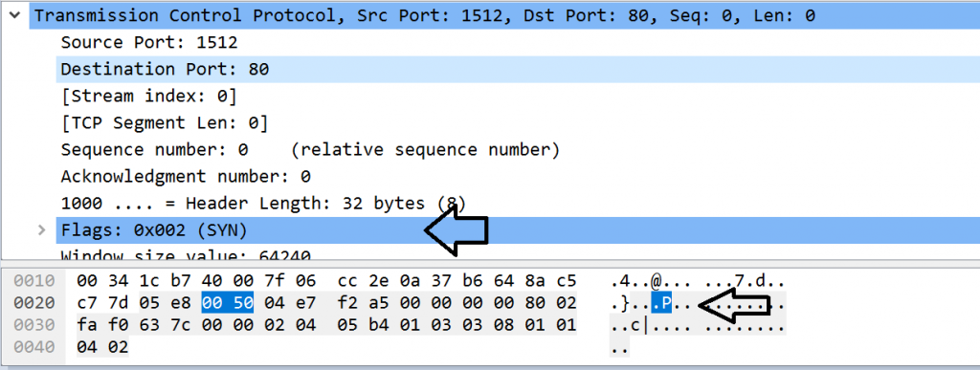Viewport: 980px width, 370px height.
Task: Select the Transmission Control Protocol header row
Action: [504, 15]
